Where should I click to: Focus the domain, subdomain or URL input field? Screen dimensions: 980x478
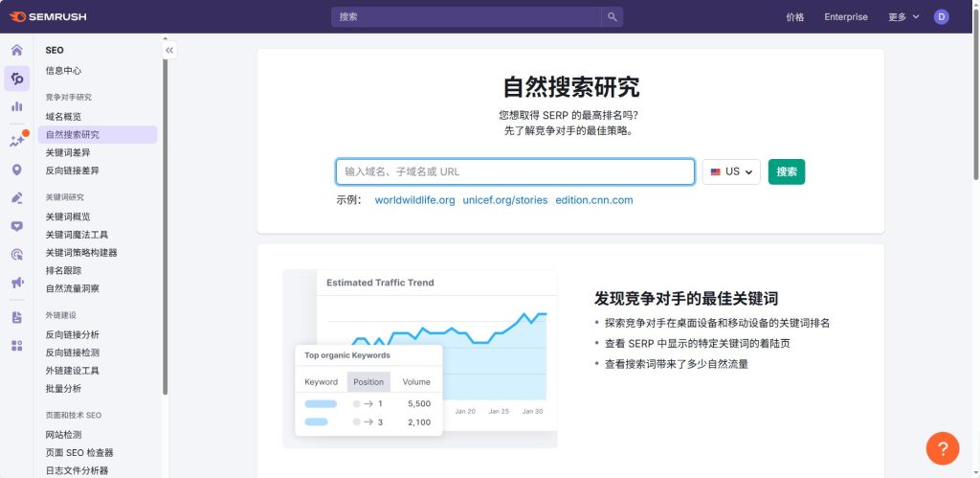[515, 171]
